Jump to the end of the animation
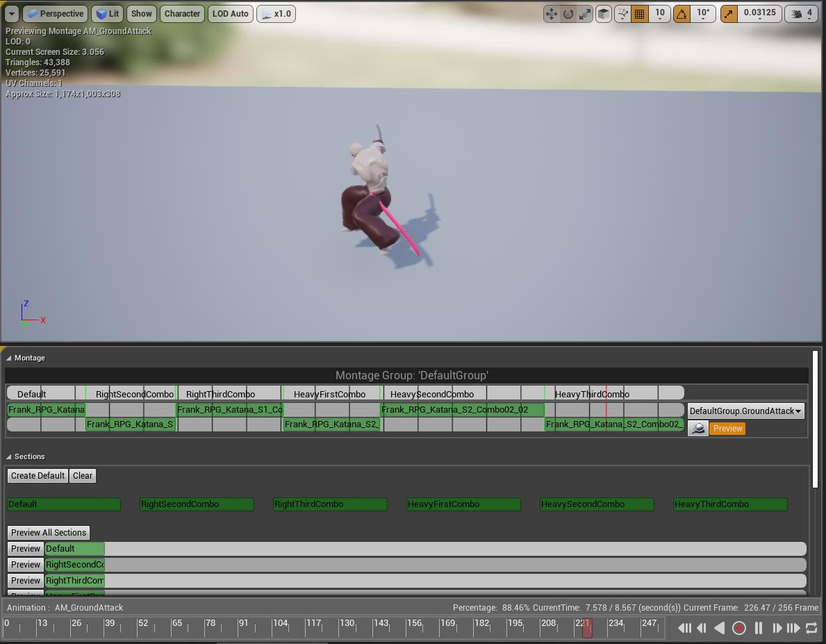Screen dimensions: 826x644 click(x=793, y=628)
